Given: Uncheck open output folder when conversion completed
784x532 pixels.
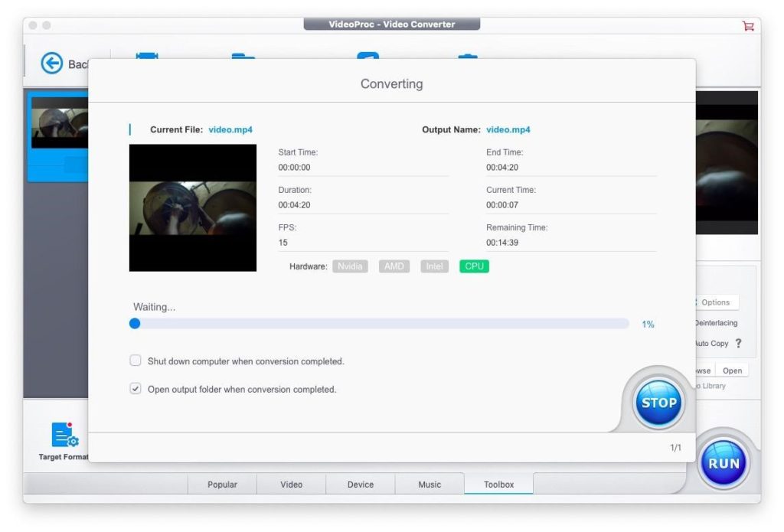Looking at the screenshot, I should [136, 389].
